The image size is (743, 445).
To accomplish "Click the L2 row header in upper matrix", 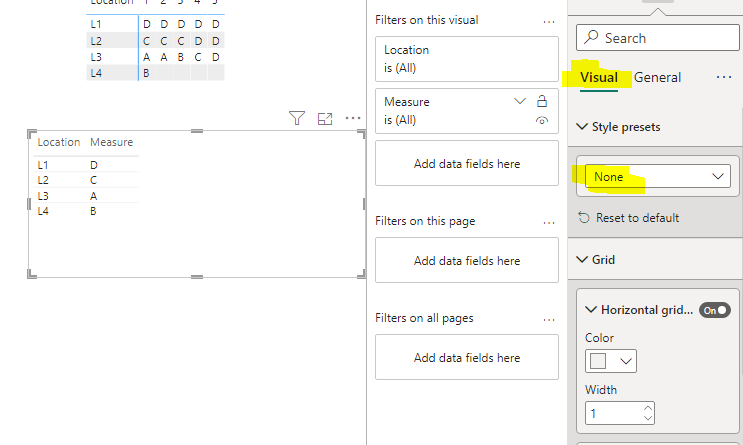I will (96, 41).
